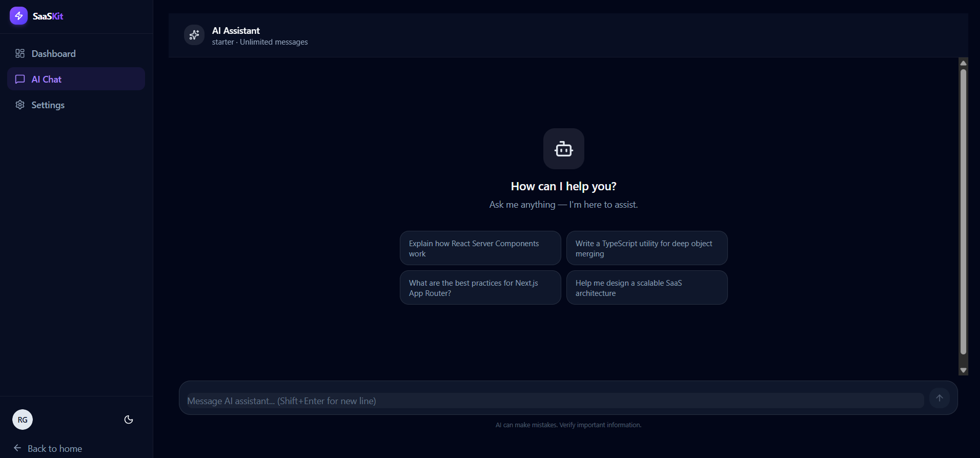This screenshot has width=980, height=458.
Task: Focus the Message AI assistant input field
Action: (555, 401)
